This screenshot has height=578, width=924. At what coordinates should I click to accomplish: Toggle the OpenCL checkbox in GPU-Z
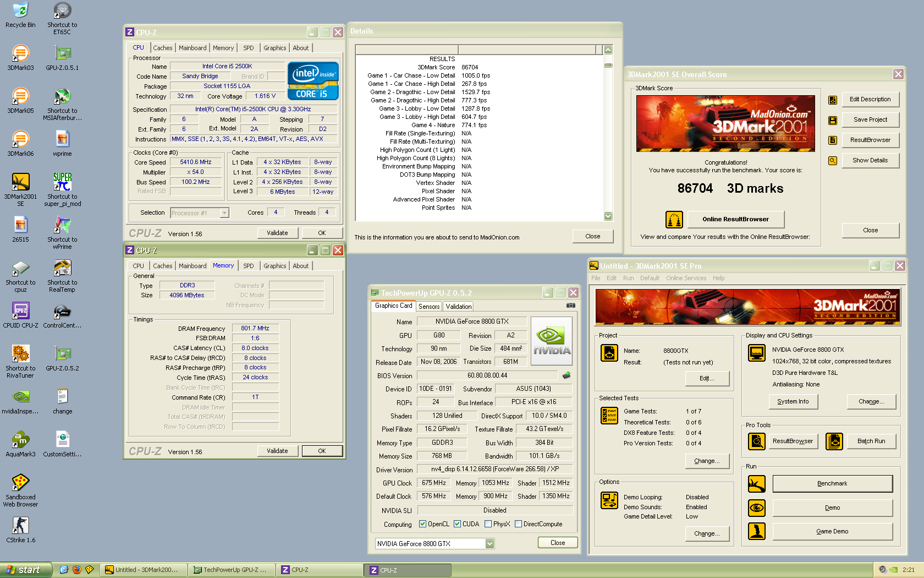(x=422, y=524)
